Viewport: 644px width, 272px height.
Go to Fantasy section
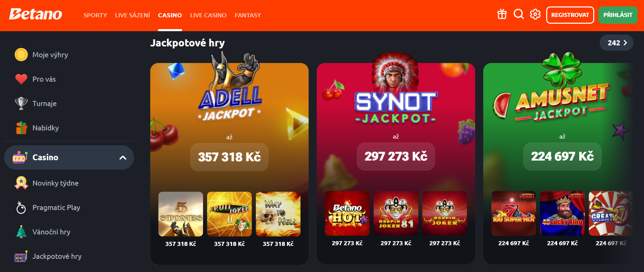(x=248, y=15)
